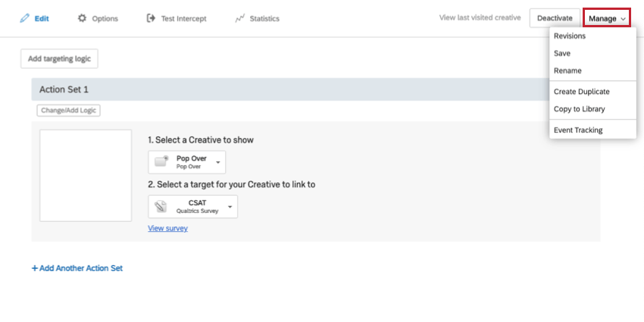Click the CSAT survey target icon
The height and width of the screenshot is (322, 644).
click(x=161, y=207)
